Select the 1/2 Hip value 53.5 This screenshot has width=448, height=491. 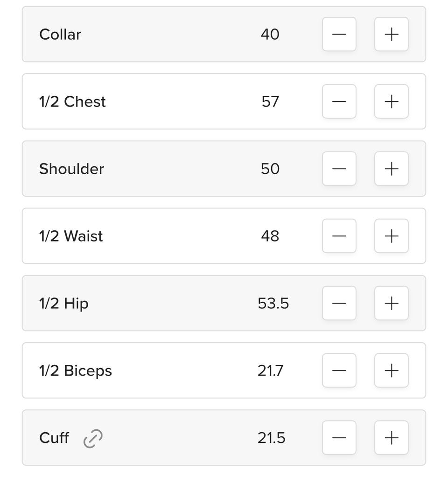point(273,303)
